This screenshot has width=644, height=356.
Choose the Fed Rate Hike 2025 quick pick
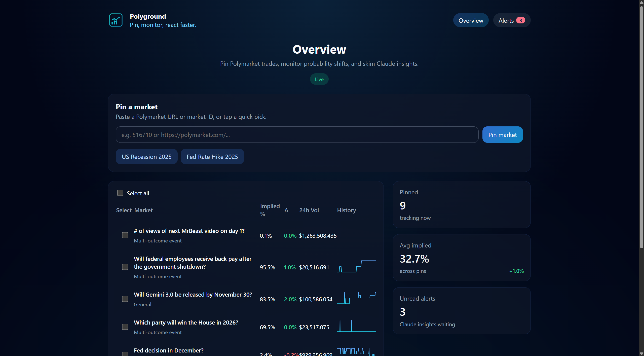click(x=212, y=157)
